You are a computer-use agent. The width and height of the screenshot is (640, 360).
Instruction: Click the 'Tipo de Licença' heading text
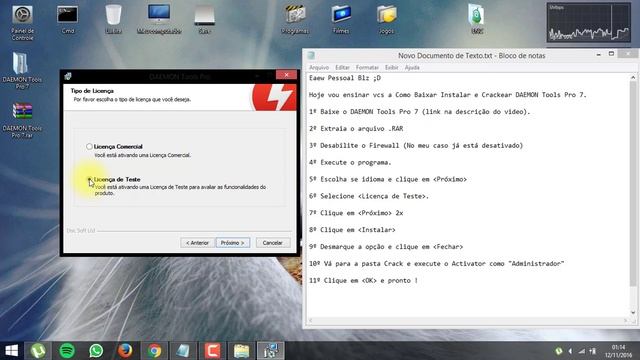92,91
